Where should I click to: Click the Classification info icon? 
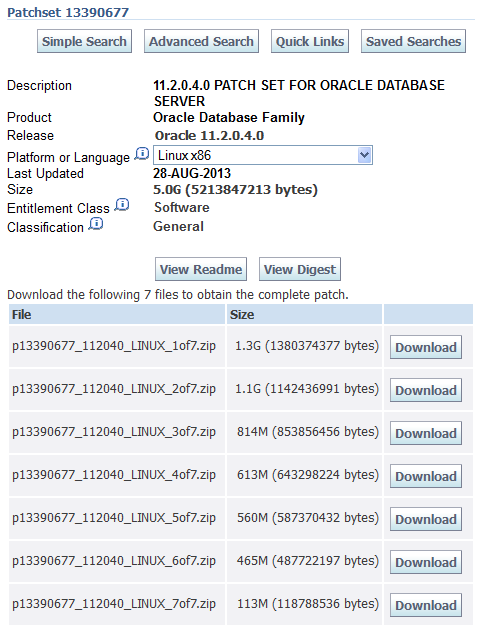[x=96, y=224]
